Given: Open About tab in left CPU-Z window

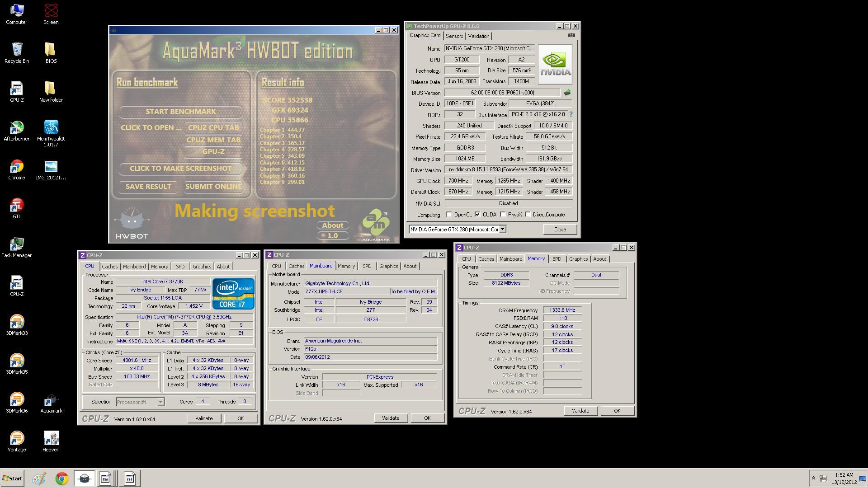Looking at the screenshot, I should (223, 267).
